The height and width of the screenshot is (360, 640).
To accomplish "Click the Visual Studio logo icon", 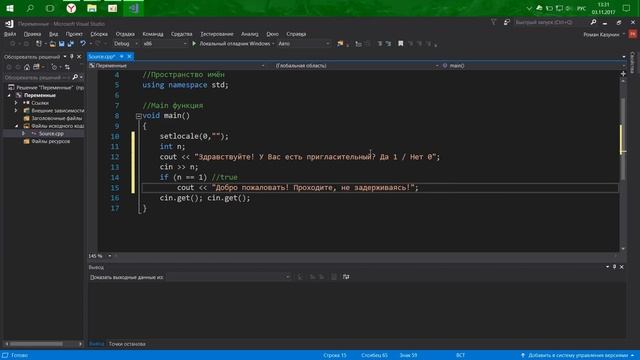I will pos(9,24).
